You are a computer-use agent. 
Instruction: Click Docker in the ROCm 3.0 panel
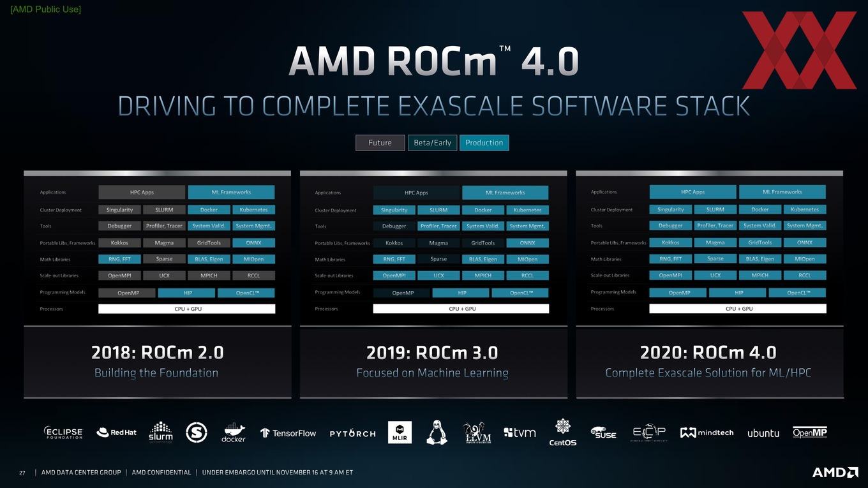pyautogui.click(x=483, y=210)
